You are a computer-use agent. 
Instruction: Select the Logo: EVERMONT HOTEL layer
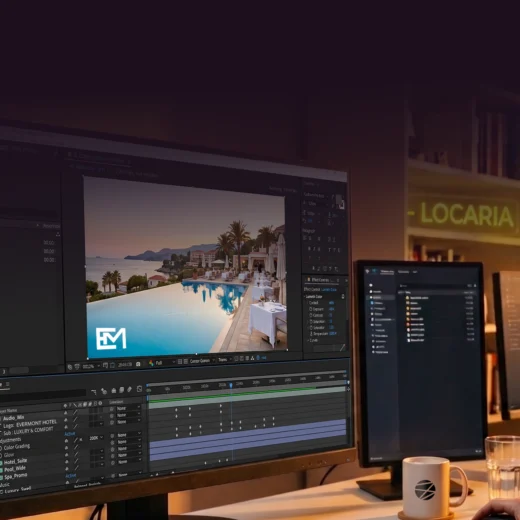[x=30, y=424]
